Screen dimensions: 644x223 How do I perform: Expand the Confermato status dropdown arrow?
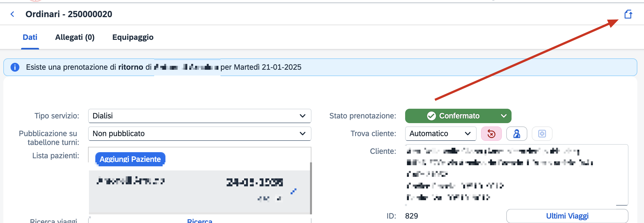(504, 116)
